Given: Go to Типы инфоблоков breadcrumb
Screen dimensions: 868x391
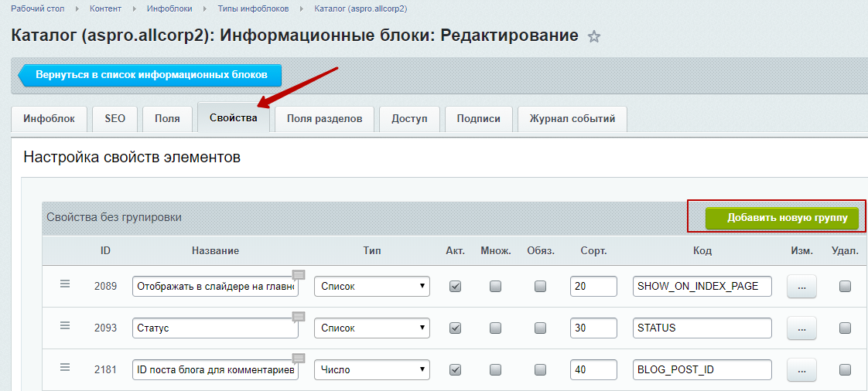Looking at the screenshot, I should pos(254,8).
